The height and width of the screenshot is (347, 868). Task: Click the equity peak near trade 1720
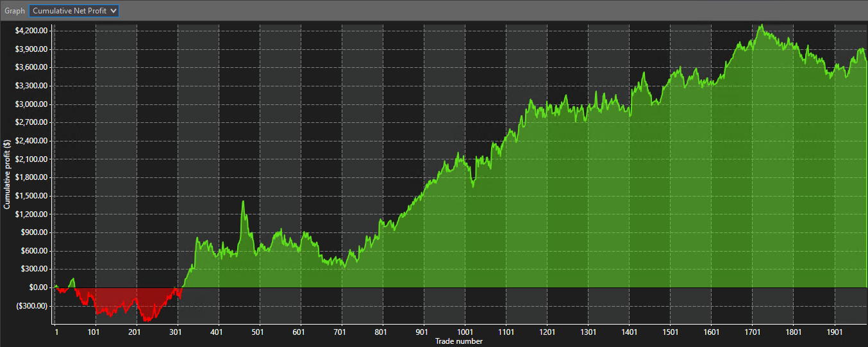pos(762,26)
